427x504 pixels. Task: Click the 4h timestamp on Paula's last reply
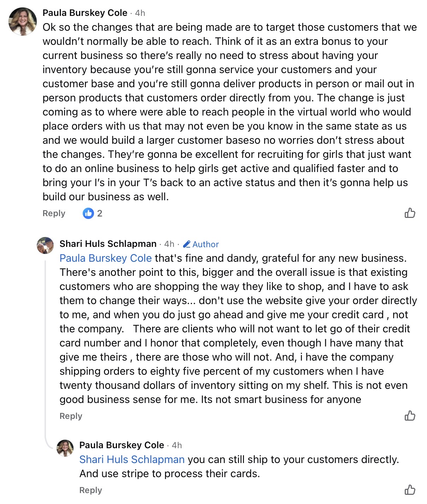coord(177,445)
